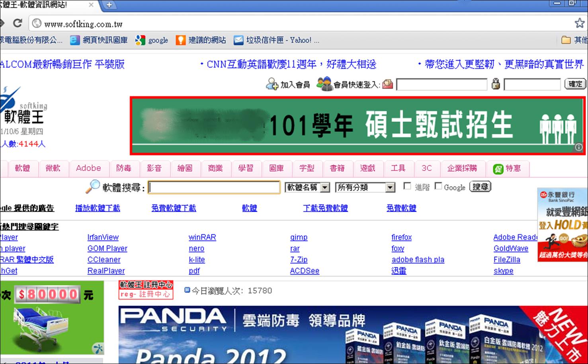Image resolution: width=588 pixels, height=364 pixels.
Task: Click the 永豐銀行 side ad
Action: 563,224
